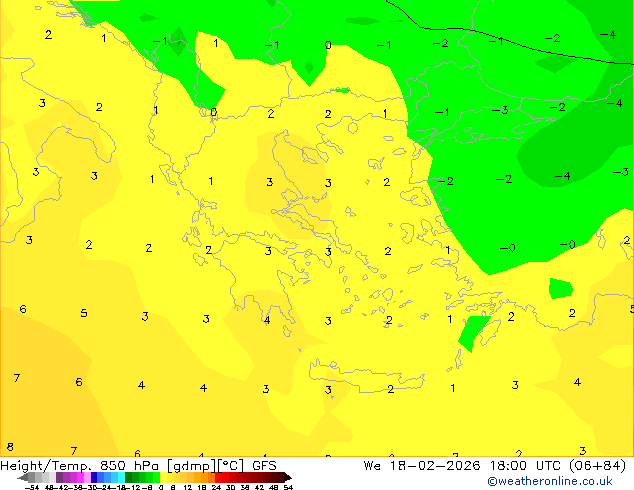Pick the darkest green legend swatch
Viewport: 634px width, 490px height.
[x=128, y=477]
